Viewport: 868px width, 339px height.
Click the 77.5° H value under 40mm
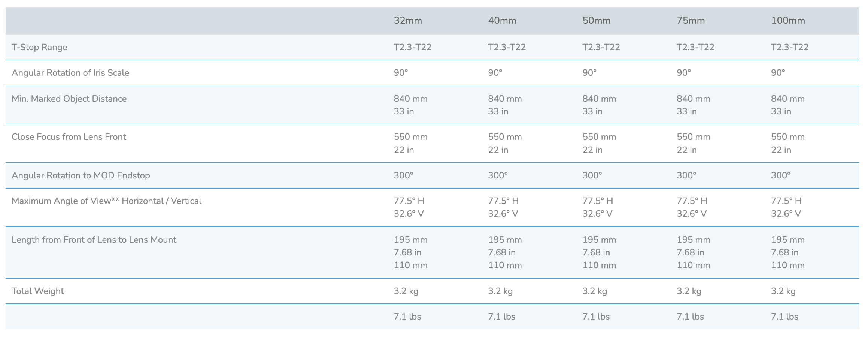504,201
